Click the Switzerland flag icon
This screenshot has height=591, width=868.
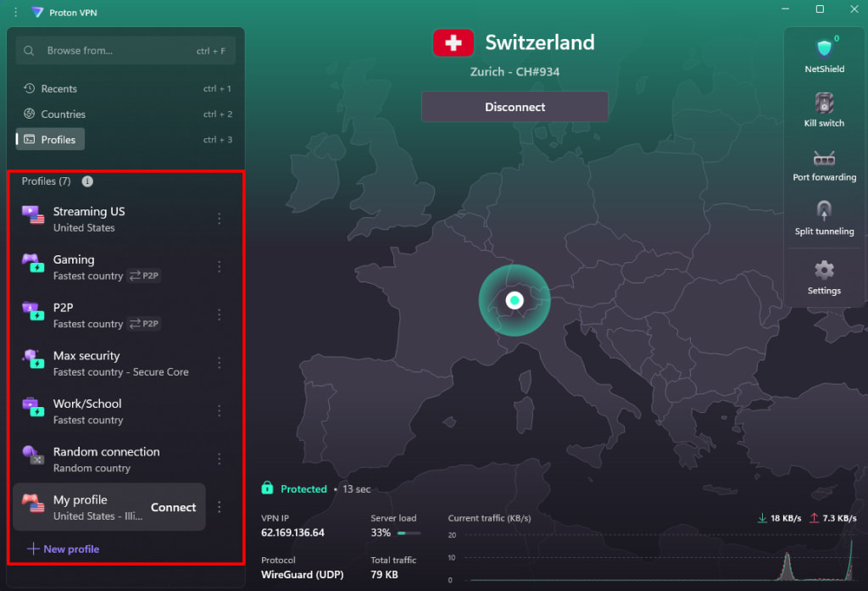point(453,42)
